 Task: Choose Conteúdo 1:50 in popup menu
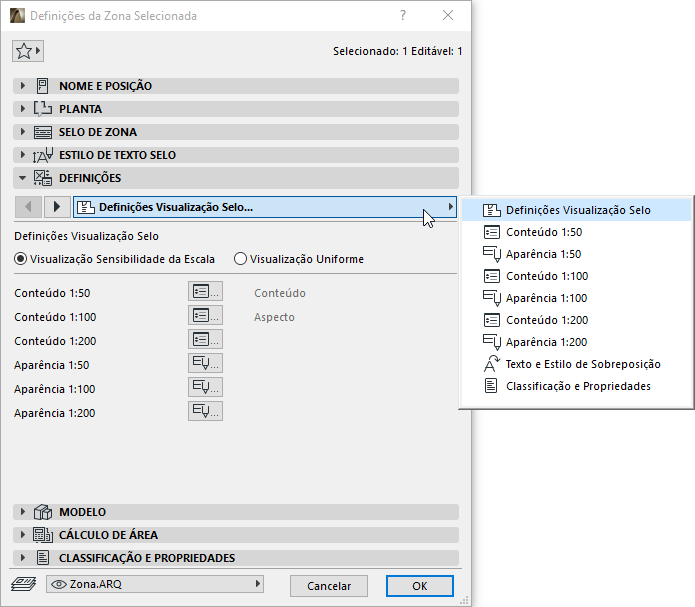coord(576,232)
